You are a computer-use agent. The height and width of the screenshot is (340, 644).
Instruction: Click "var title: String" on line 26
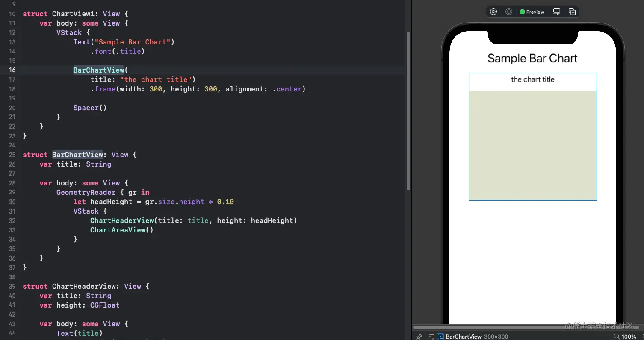point(75,164)
